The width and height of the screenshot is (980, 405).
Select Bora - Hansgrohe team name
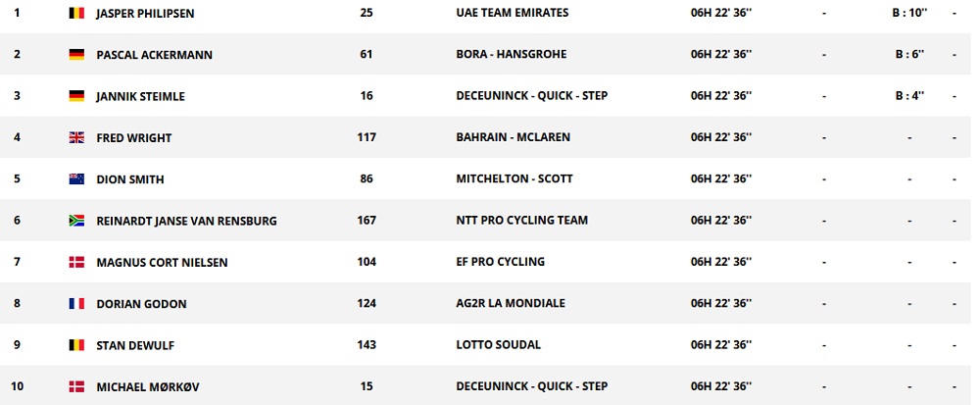click(512, 55)
